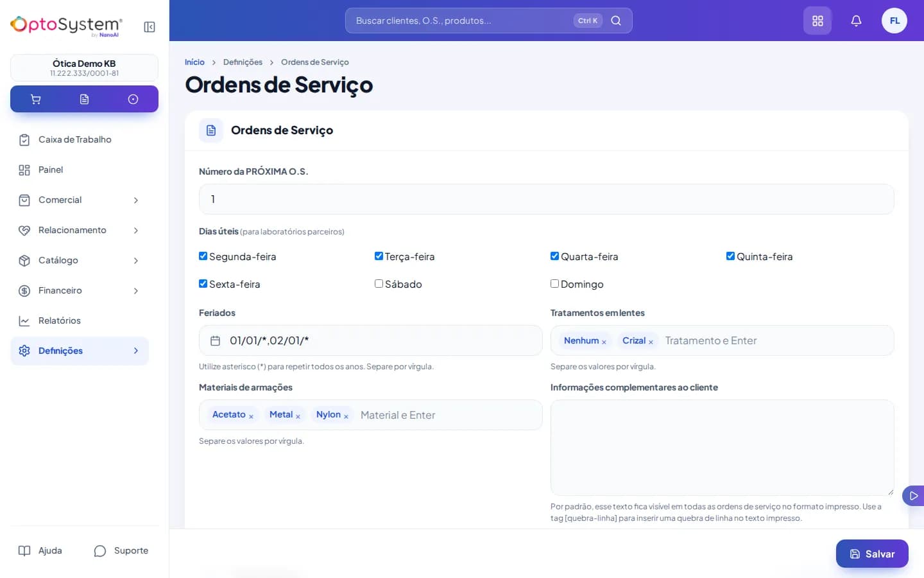Expand the Definições menu chevron
Screen dimensions: 924x578
click(x=136, y=351)
